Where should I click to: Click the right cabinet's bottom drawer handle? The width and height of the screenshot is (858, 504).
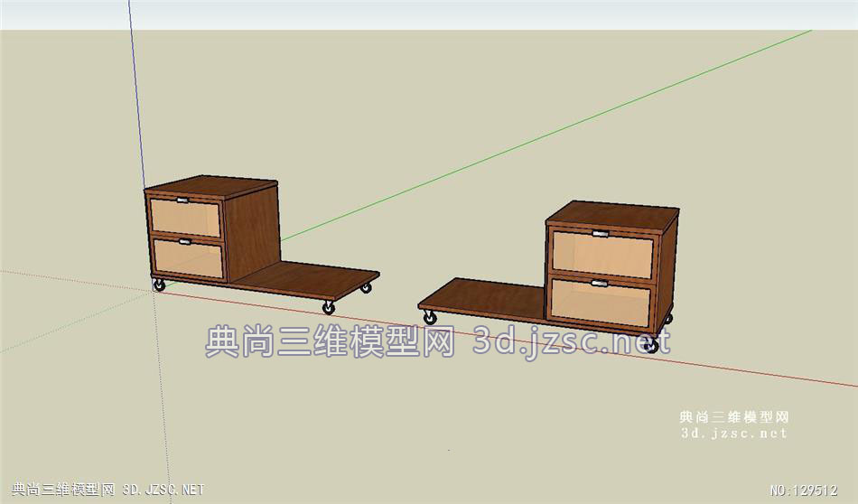599,283
